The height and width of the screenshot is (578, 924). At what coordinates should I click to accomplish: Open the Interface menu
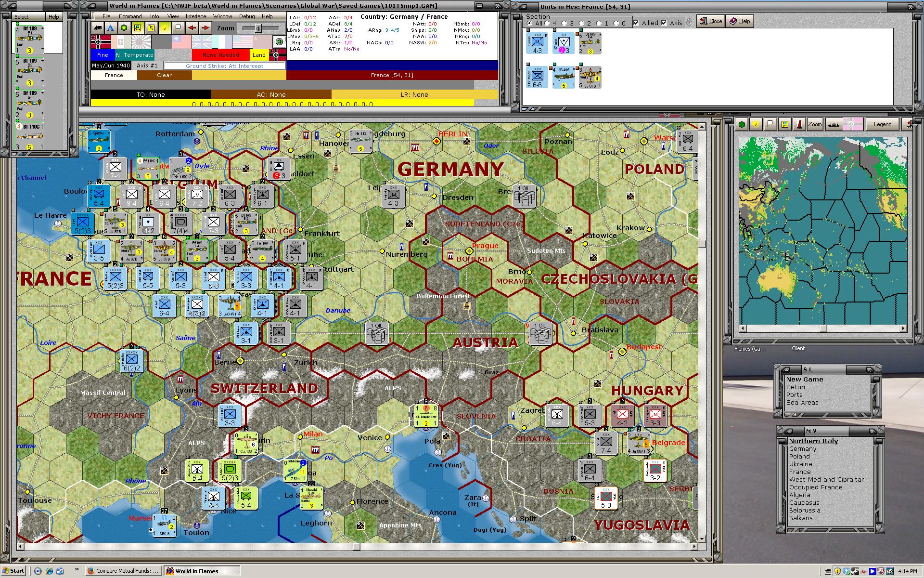(x=196, y=16)
